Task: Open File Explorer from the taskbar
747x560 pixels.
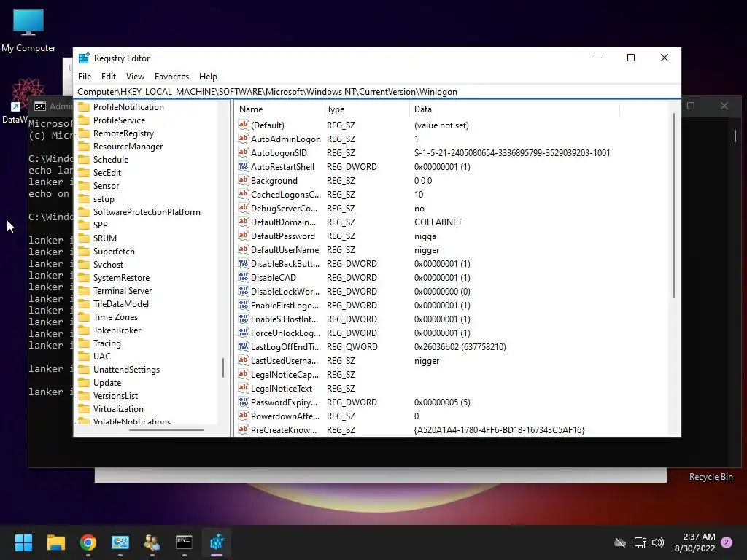Action: 55,542
